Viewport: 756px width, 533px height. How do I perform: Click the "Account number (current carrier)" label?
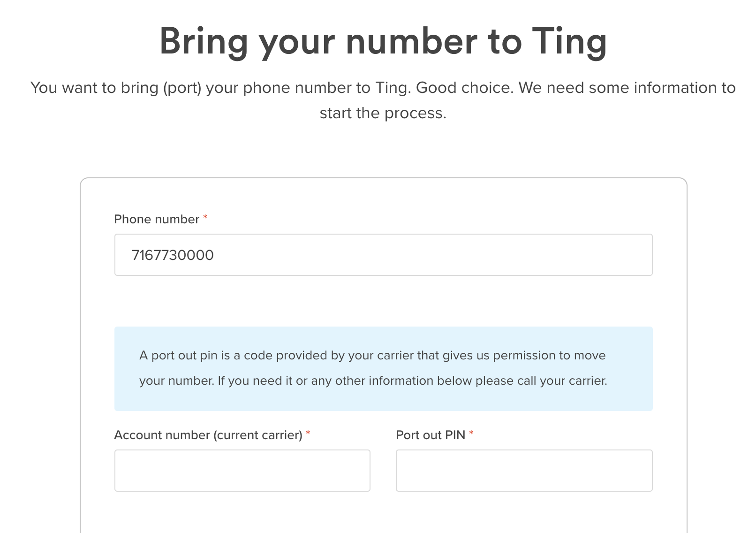coord(208,435)
